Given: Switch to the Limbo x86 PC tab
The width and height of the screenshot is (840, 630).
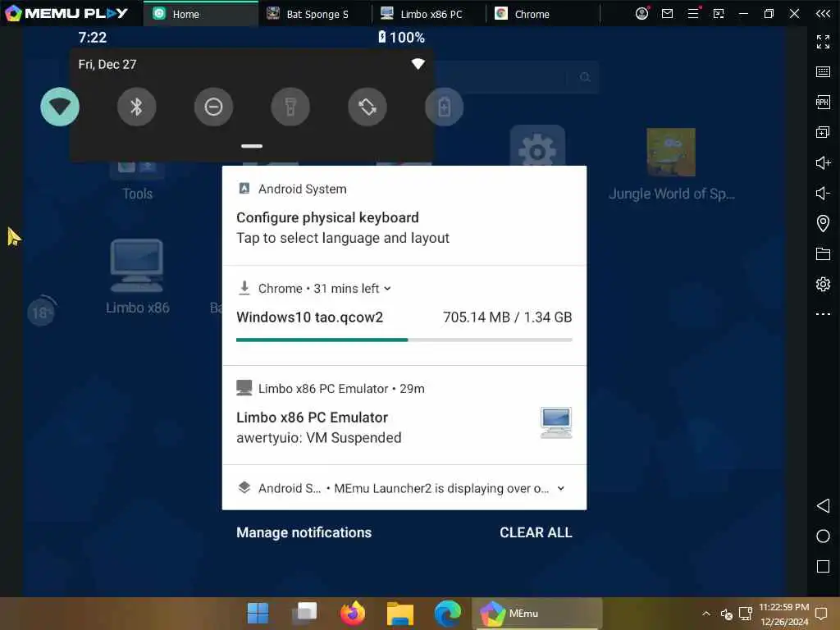Looking at the screenshot, I should click(x=429, y=14).
